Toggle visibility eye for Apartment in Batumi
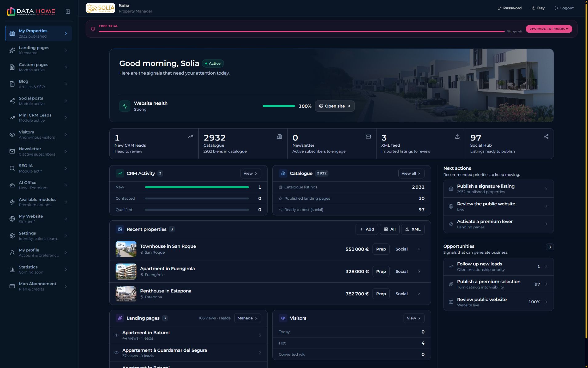The image size is (588, 368). point(117,335)
